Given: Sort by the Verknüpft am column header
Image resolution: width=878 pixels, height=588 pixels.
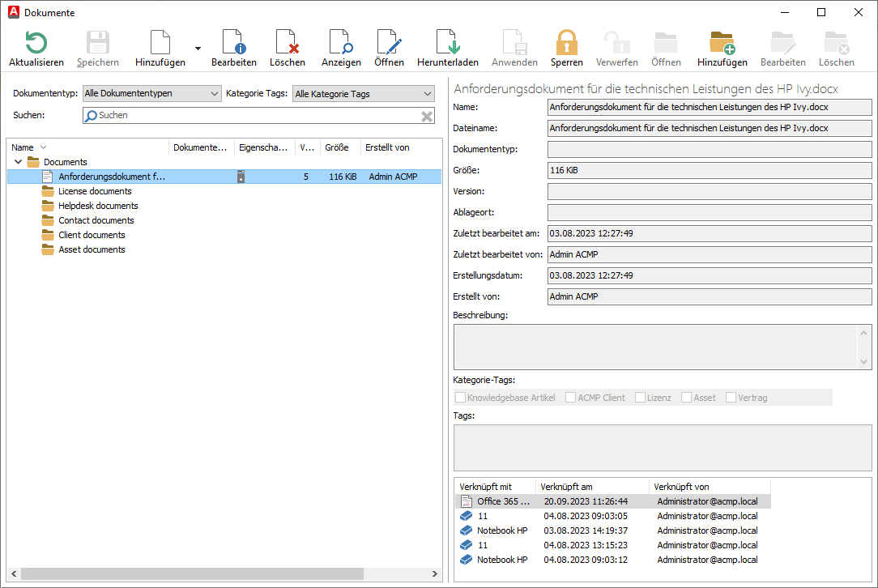Looking at the screenshot, I should [x=591, y=487].
